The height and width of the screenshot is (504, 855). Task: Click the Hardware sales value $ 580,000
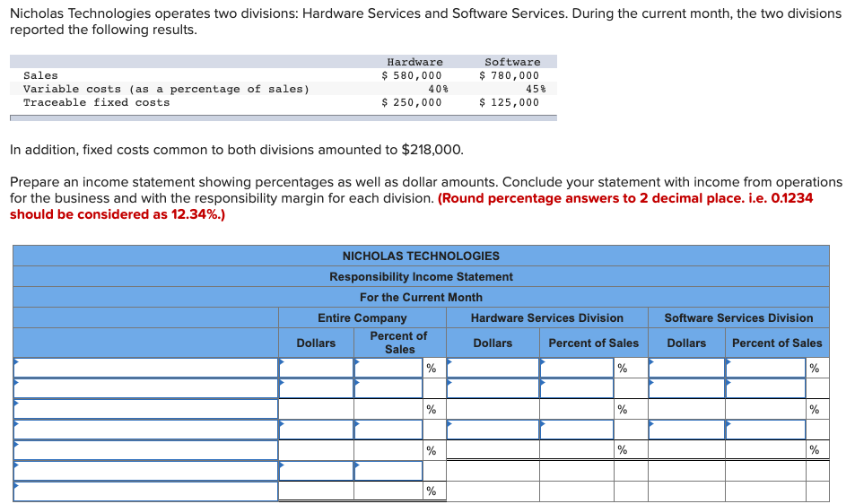pos(412,75)
